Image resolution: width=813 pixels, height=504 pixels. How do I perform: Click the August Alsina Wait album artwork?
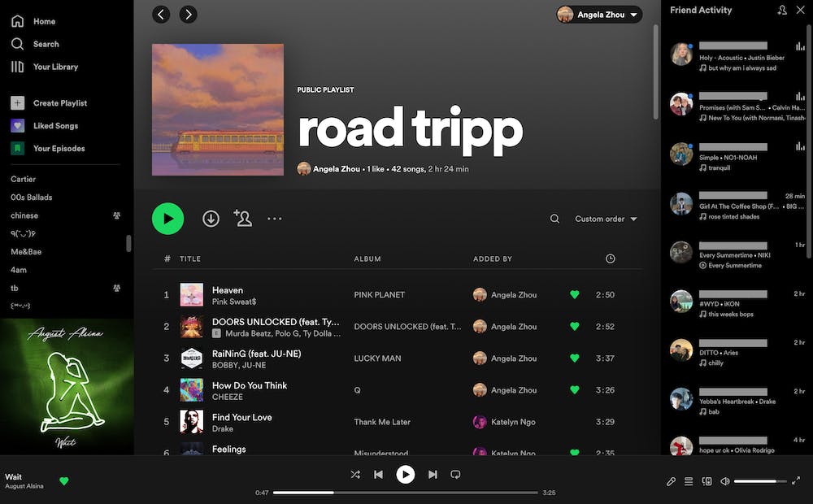click(67, 387)
